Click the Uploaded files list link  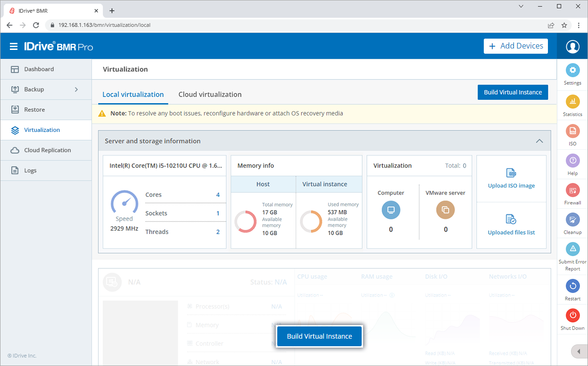pyautogui.click(x=511, y=232)
